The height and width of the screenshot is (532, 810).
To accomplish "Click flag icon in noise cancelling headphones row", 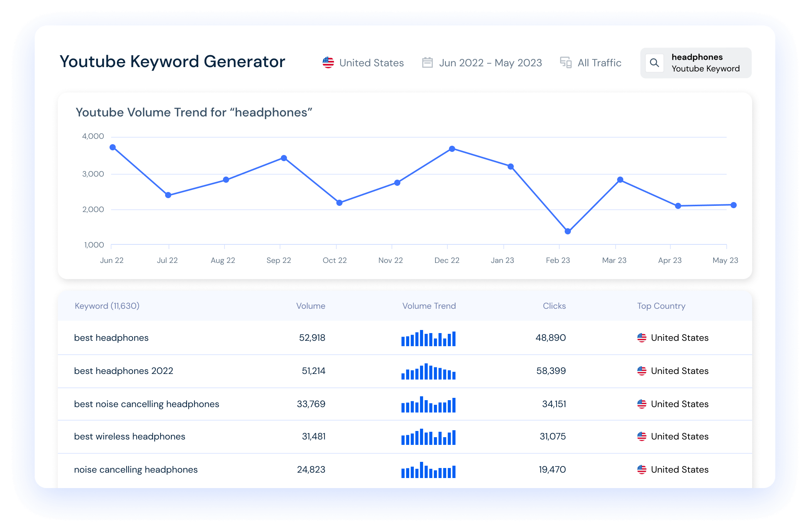I will [642, 470].
